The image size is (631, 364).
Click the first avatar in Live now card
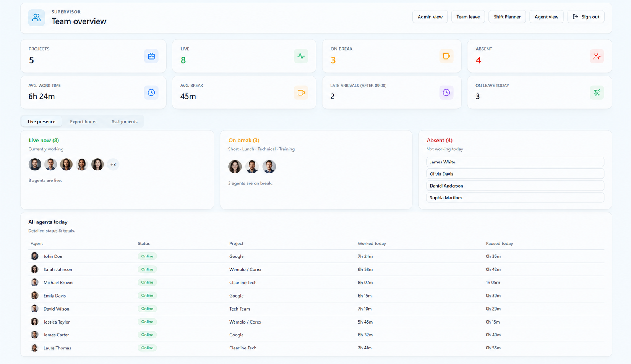pos(35,165)
